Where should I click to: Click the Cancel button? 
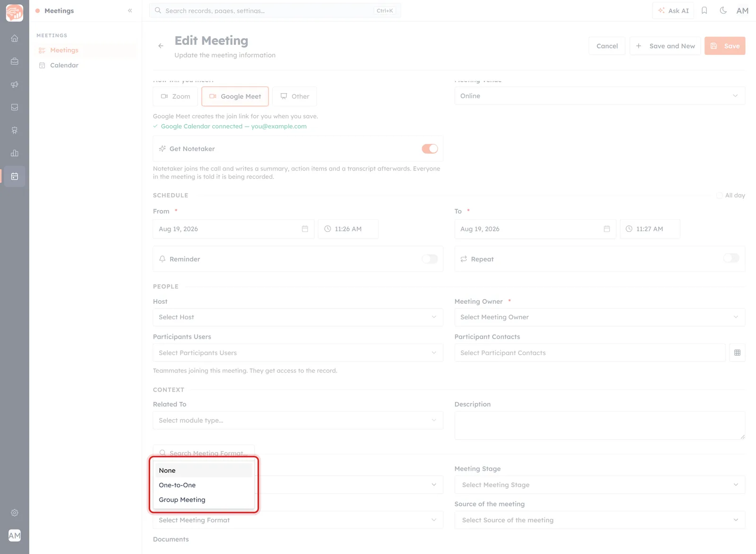pos(607,46)
